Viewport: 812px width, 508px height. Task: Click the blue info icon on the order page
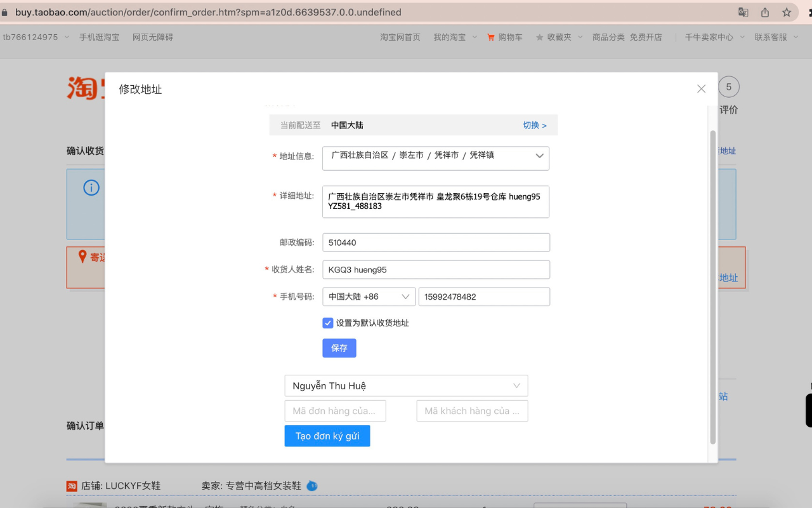point(91,188)
